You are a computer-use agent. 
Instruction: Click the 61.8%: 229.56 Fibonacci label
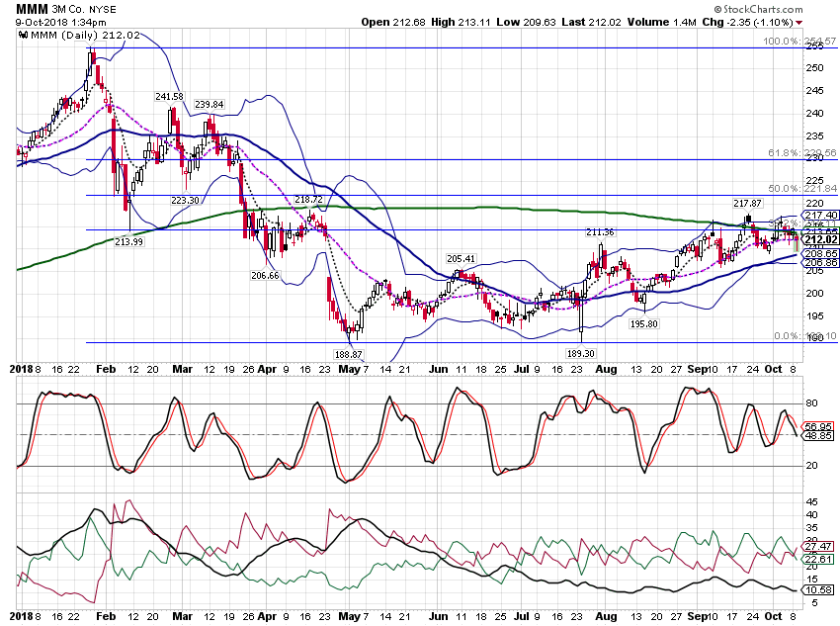[x=802, y=153]
